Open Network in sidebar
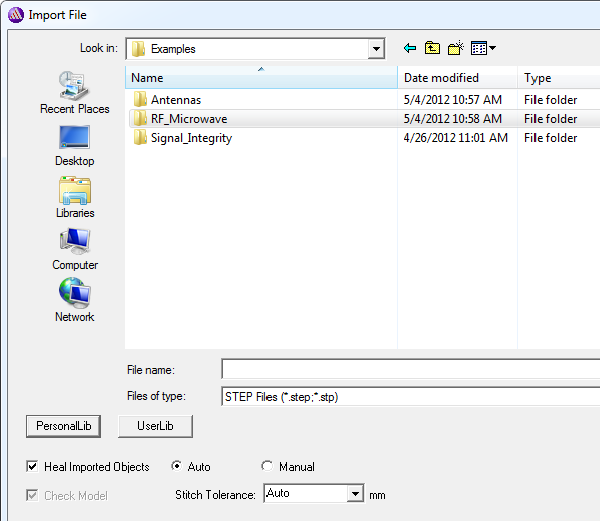 (75, 300)
